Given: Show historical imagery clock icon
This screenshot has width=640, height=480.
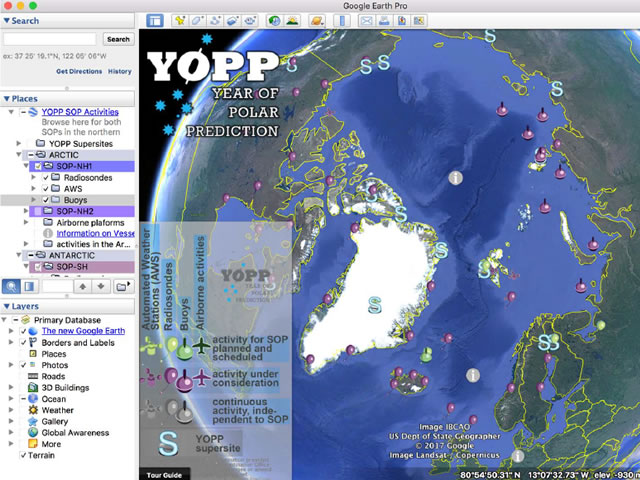Looking at the screenshot, I should (x=275, y=20).
